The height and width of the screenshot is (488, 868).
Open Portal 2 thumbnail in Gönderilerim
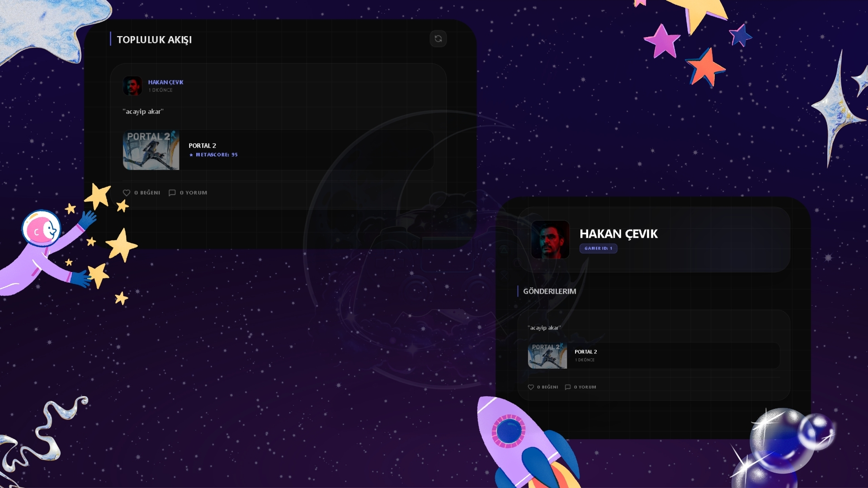(547, 356)
